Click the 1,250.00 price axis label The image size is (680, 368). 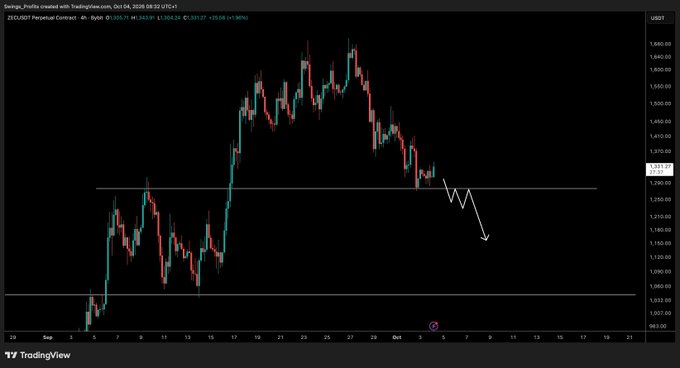[660, 199]
